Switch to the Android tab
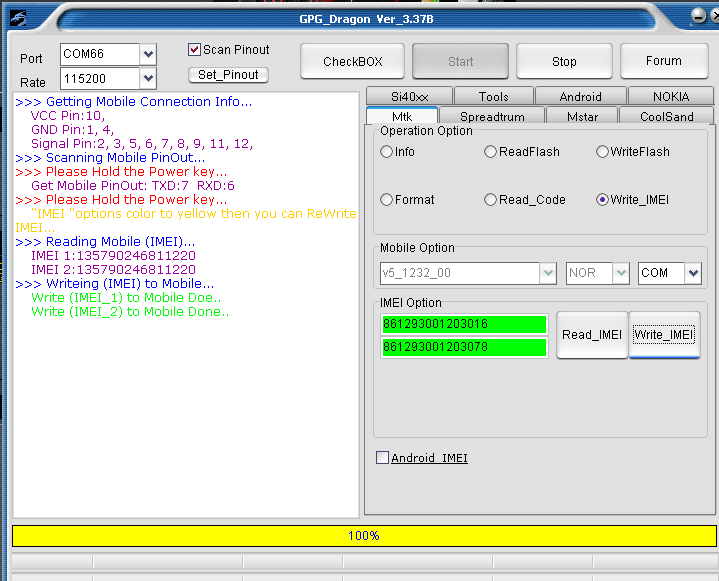Viewport: 719px width, 581px height. (581, 96)
